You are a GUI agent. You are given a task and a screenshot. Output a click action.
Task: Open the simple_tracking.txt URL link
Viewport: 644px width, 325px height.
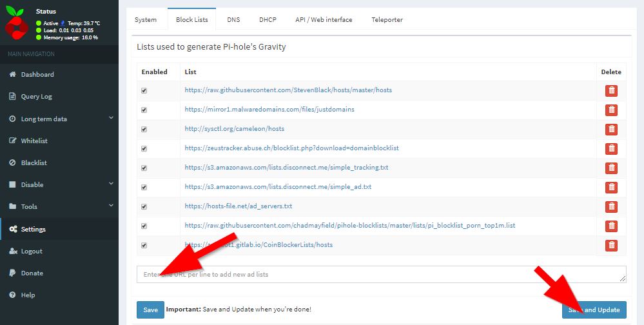point(286,168)
